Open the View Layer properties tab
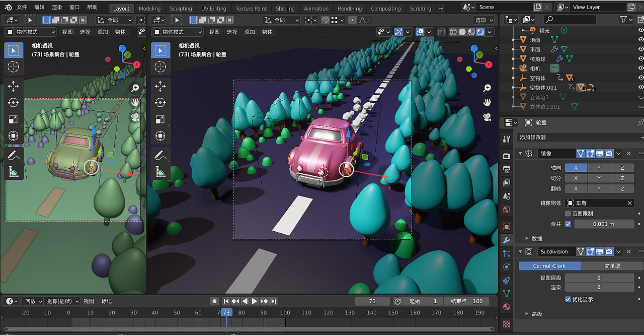 pos(507,182)
